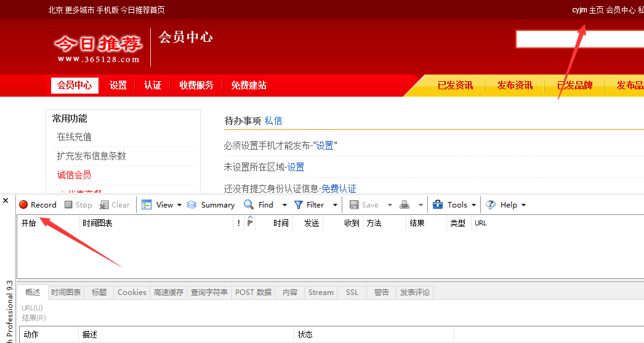The width and height of the screenshot is (644, 343).
Task: Click 更多城市 in the top bar
Action: tap(79, 10)
